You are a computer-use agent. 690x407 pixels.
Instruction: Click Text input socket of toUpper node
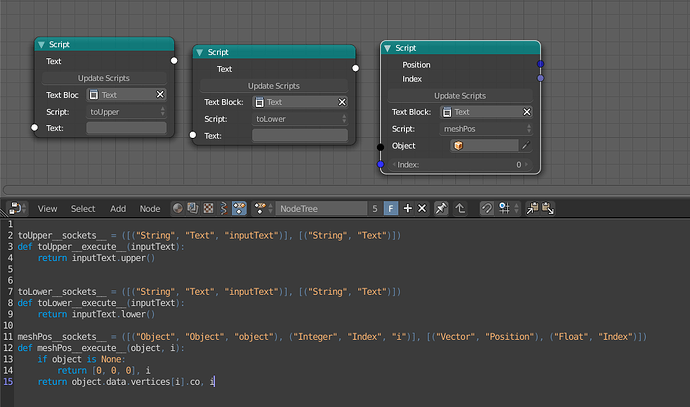(x=34, y=128)
